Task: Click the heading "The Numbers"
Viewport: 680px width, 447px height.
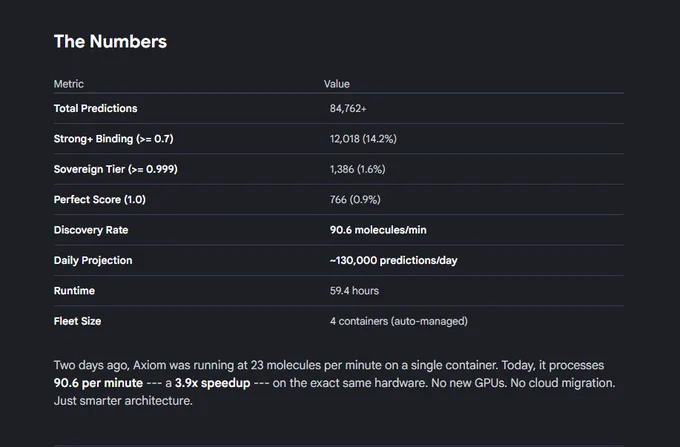Action: click(110, 42)
